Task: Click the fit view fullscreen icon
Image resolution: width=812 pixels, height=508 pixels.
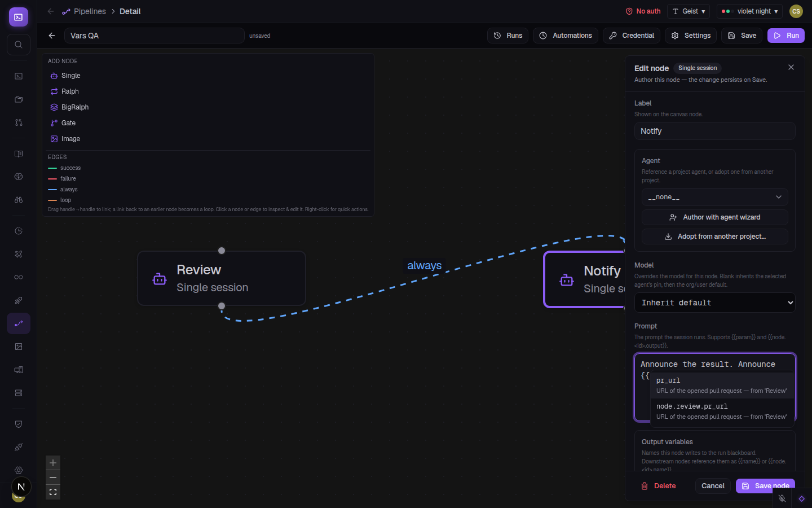Action: [x=53, y=492]
